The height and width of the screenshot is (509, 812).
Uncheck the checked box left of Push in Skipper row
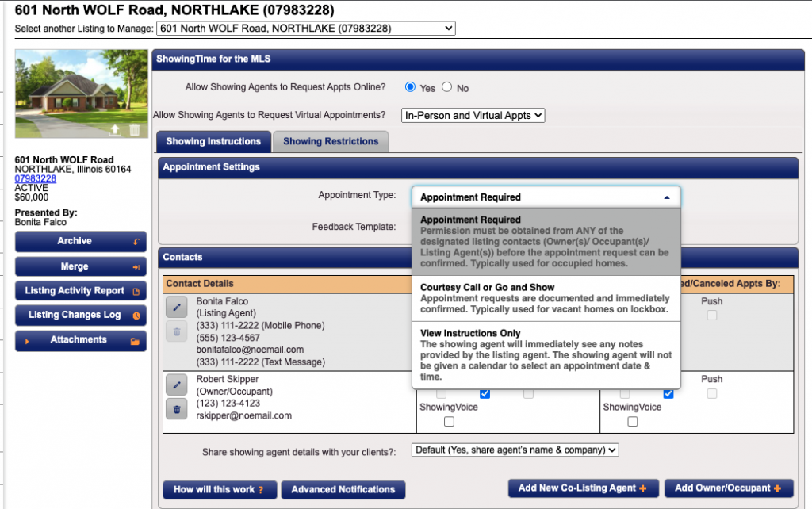coord(668,394)
